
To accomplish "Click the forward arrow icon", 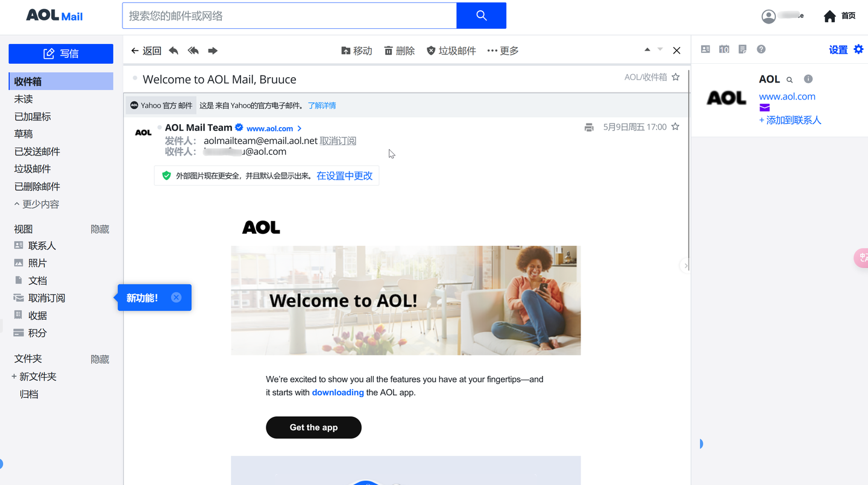I will (213, 51).
